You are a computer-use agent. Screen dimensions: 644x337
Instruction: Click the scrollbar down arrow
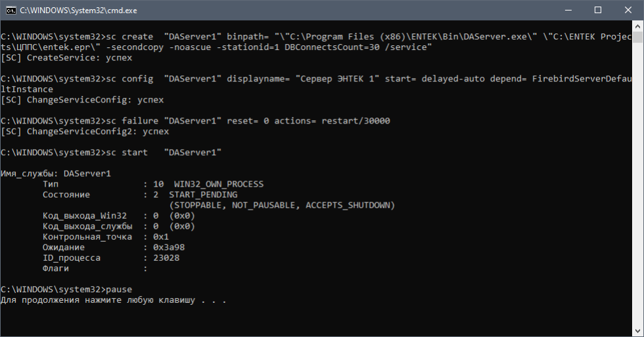pyautogui.click(x=638, y=331)
